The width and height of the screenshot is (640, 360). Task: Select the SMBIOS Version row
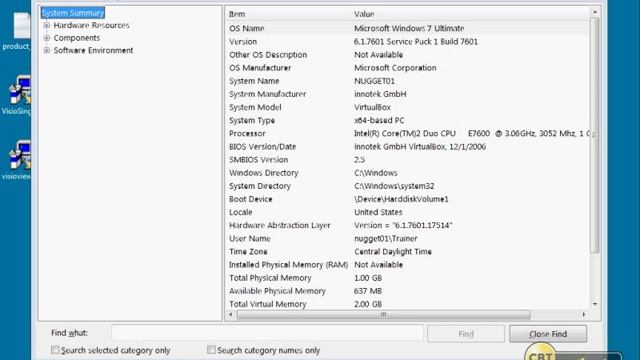[x=407, y=160]
